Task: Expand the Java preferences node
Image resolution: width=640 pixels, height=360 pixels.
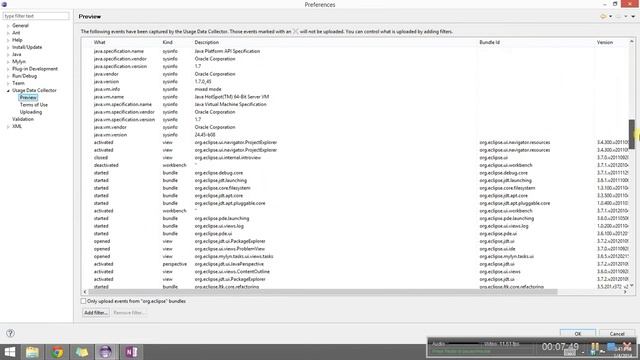Action: (x=8, y=55)
